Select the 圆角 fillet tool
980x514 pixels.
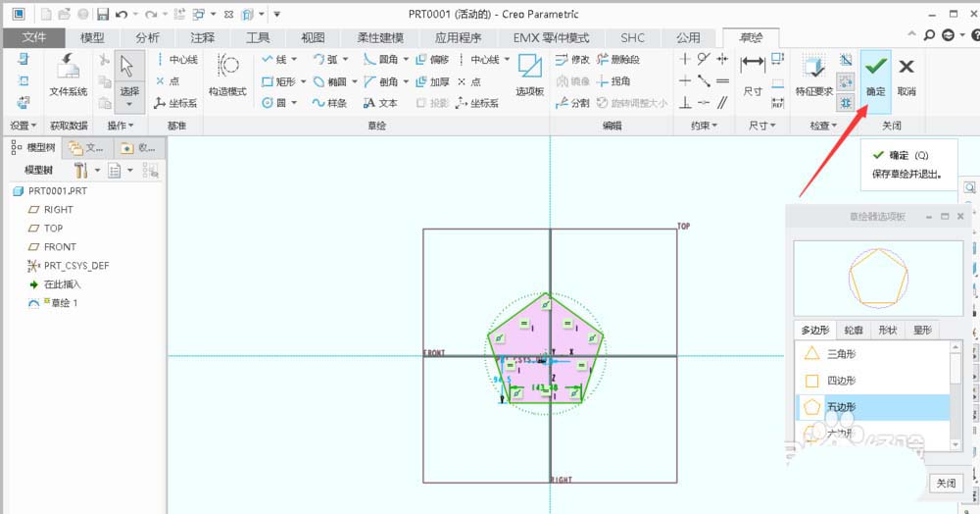[380, 60]
